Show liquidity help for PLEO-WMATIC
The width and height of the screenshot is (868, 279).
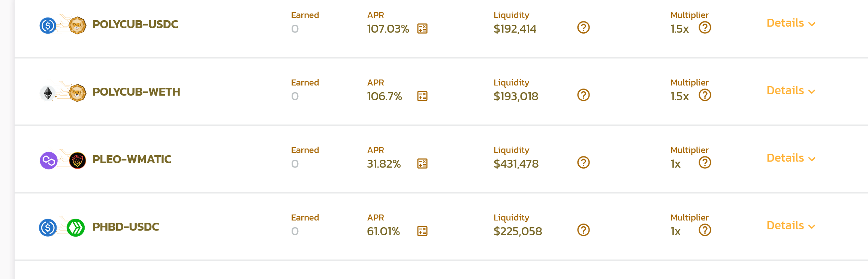[584, 162]
